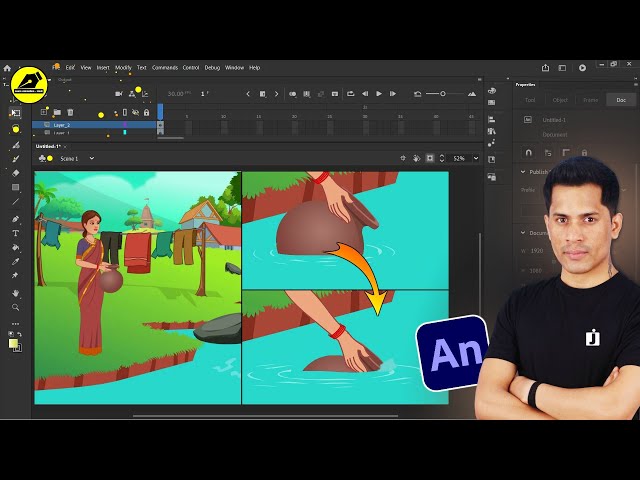Image resolution: width=640 pixels, height=480 pixels.
Task: Click the Test Movie play icon
Action: (x=582, y=68)
